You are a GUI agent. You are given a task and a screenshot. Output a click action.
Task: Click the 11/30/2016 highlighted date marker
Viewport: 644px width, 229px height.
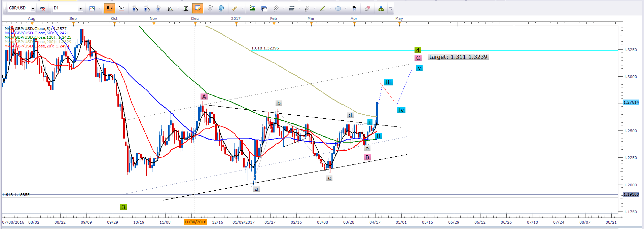pos(195,222)
